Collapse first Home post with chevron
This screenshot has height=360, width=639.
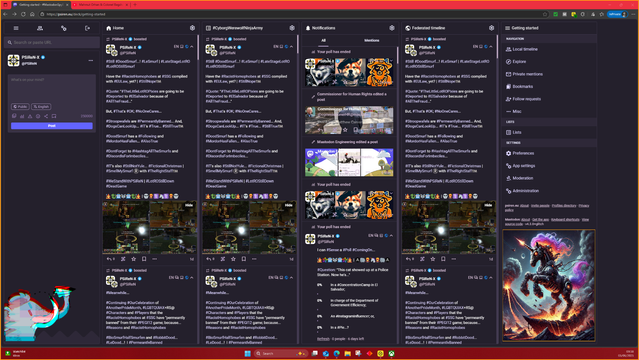(192, 46)
